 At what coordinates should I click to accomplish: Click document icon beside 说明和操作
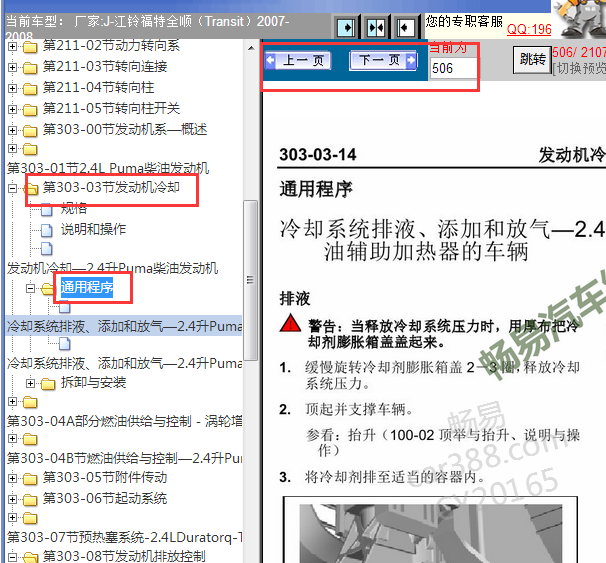47,230
